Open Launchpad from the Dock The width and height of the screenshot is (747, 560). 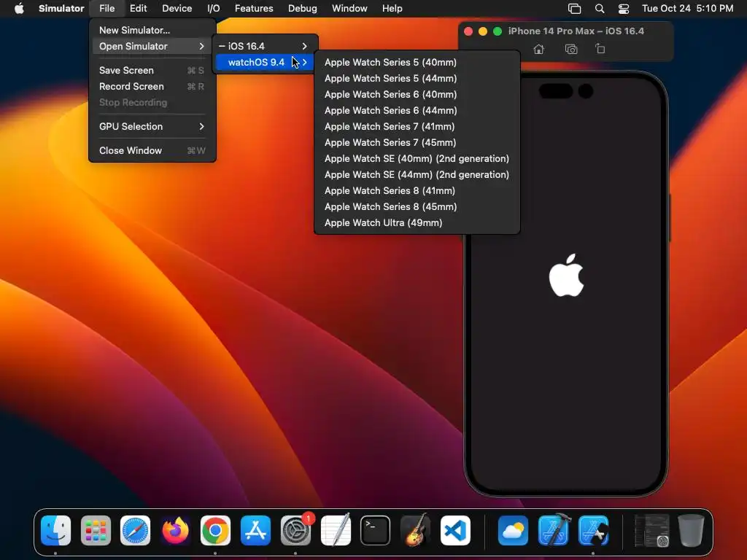coord(96,530)
